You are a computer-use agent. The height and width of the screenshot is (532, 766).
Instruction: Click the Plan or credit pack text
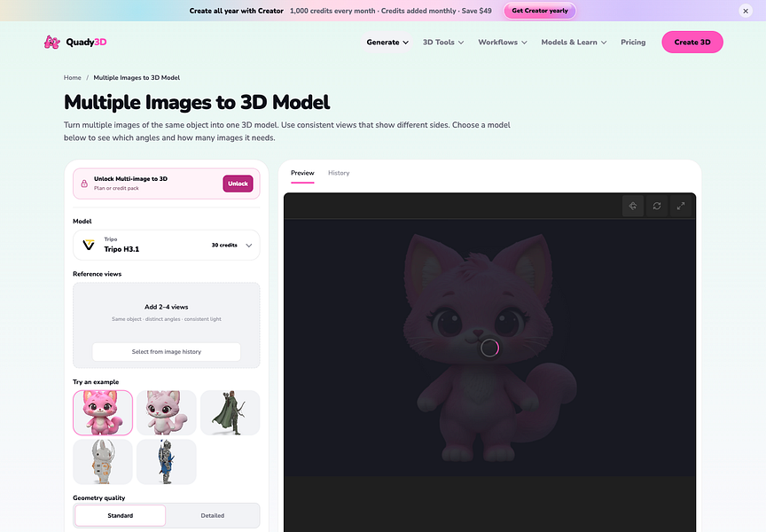point(116,188)
